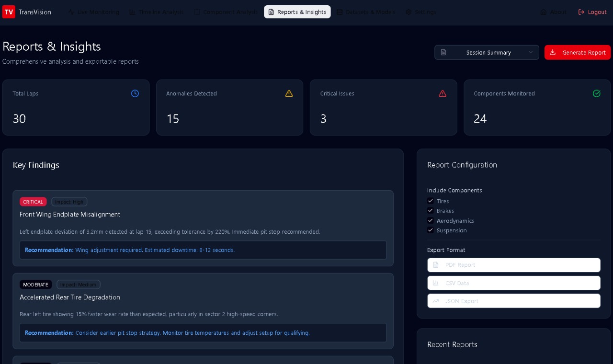Image resolution: width=613 pixels, height=364 pixels.
Task: Click the download icon in Generate Report
Action: point(553,52)
